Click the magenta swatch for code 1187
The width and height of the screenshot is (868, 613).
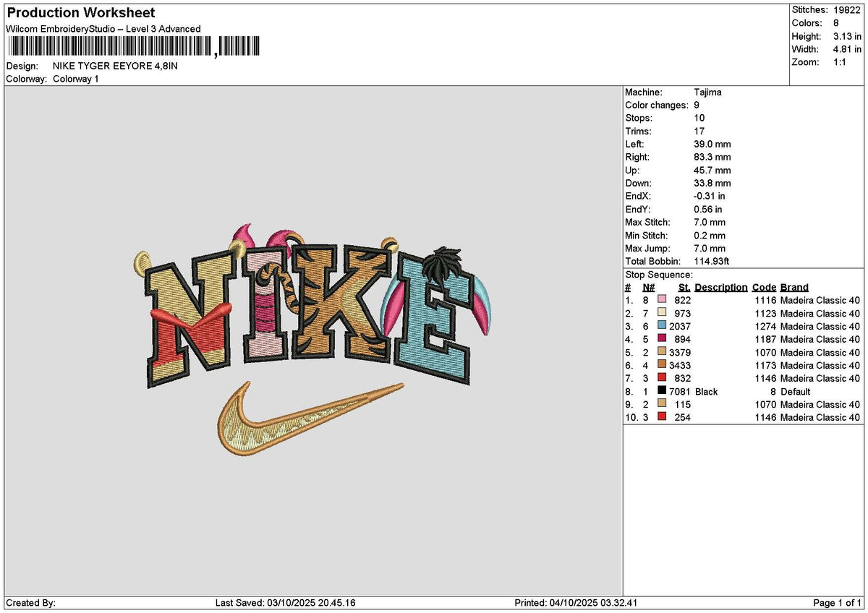(661, 339)
